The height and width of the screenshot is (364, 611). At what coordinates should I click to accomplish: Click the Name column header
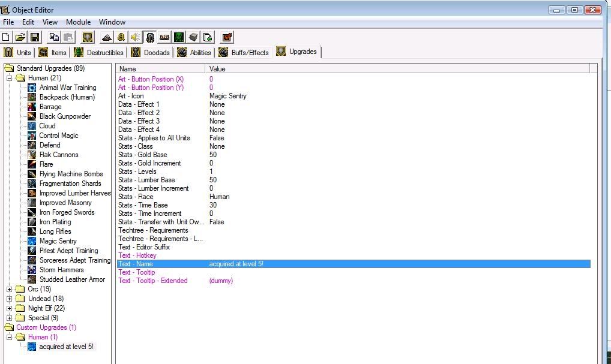click(x=160, y=69)
